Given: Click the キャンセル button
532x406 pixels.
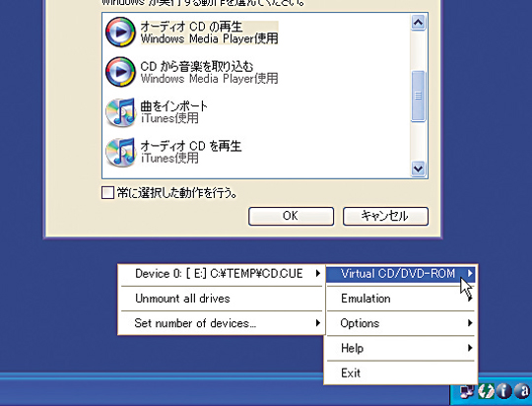Looking at the screenshot, I should (385, 216).
